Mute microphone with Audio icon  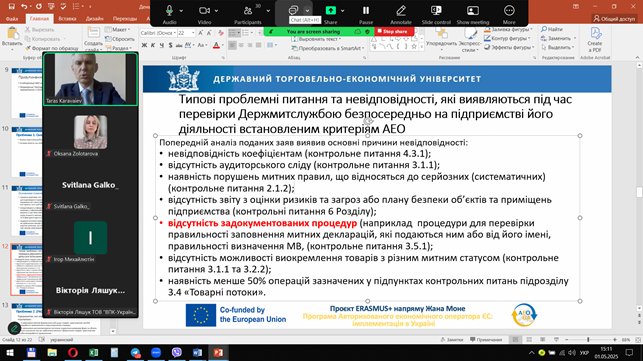169,11
